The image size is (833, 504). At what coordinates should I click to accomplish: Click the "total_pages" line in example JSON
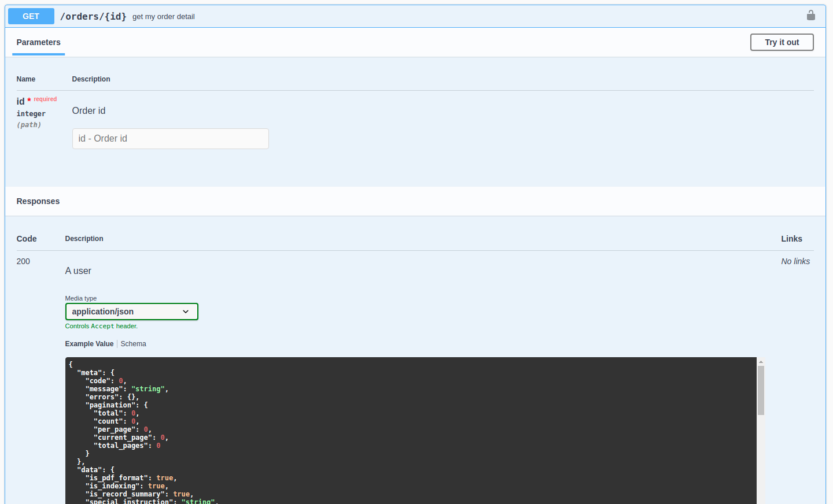click(x=127, y=446)
